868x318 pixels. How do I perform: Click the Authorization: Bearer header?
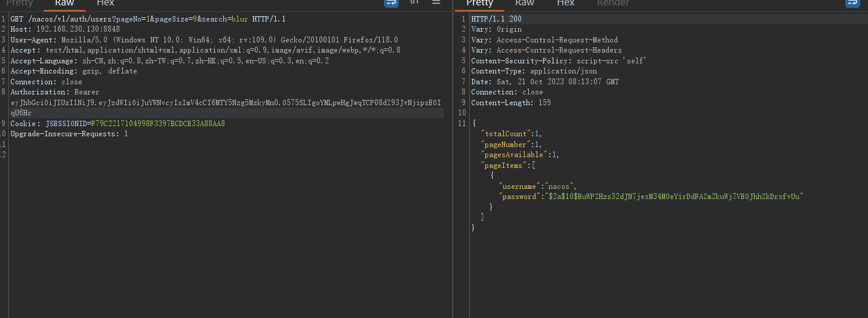pyautogui.click(x=55, y=92)
